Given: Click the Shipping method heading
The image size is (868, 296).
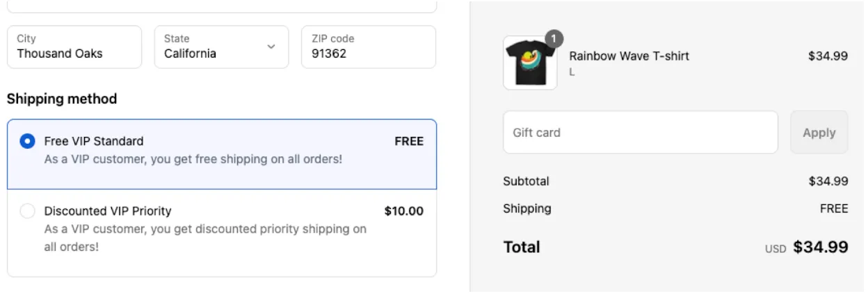Looking at the screenshot, I should point(62,99).
